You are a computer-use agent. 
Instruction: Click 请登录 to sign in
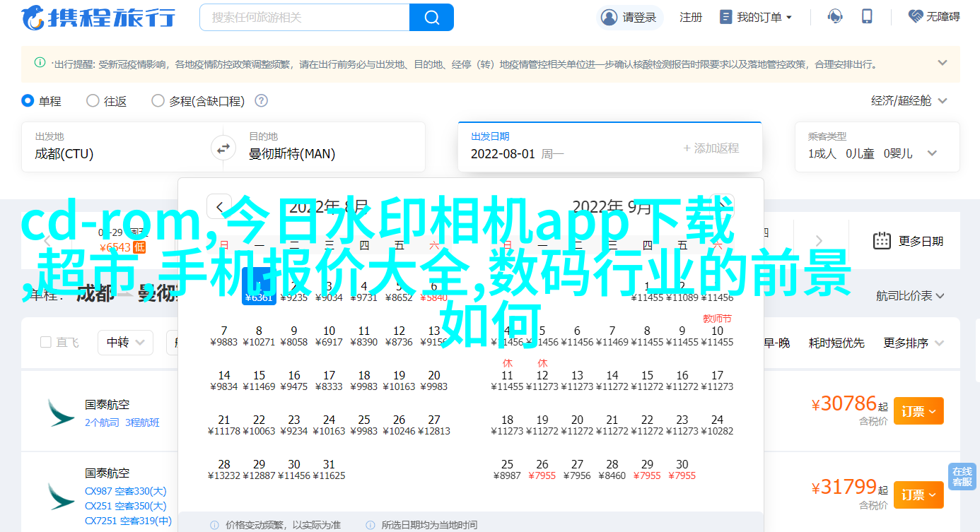pos(629,17)
